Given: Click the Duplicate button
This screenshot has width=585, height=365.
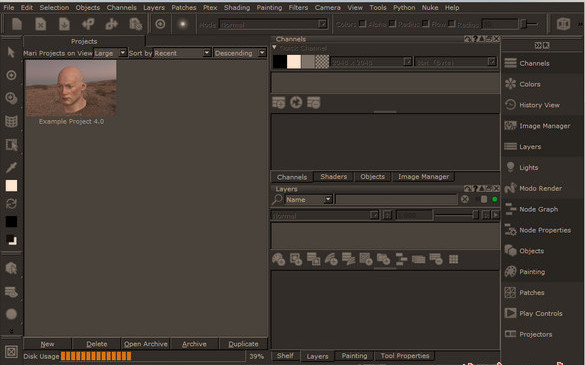Looking at the screenshot, I should tap(243, 344).
